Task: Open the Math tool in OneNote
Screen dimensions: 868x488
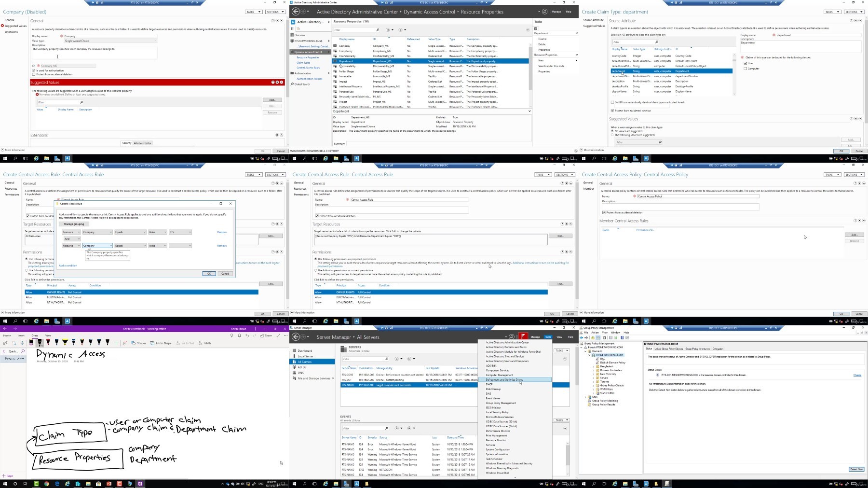Action: pos(205,343)
